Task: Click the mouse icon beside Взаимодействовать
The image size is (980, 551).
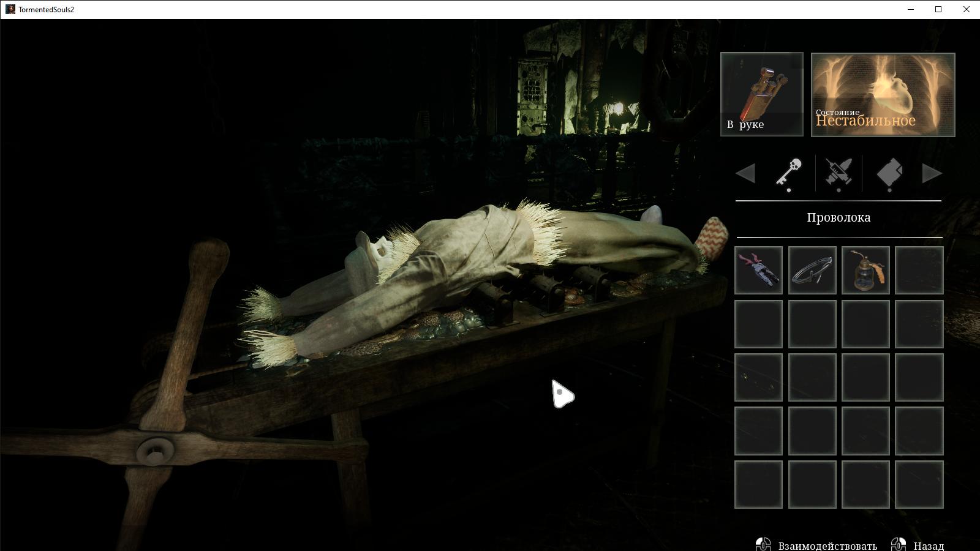Action: point(763,544)
